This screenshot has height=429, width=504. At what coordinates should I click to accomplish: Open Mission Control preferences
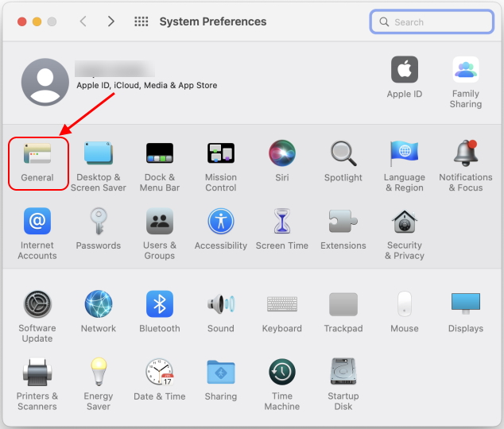pyautogui.click(x=221, y=166)
